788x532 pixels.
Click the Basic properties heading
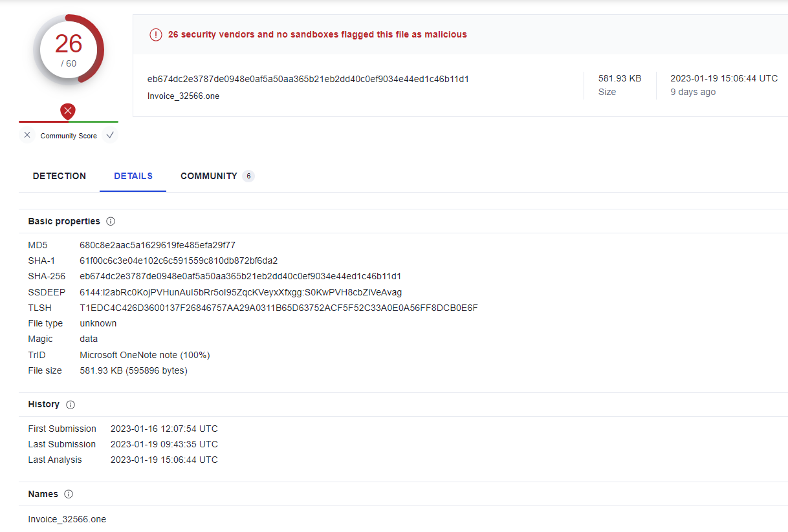(64, 221)
